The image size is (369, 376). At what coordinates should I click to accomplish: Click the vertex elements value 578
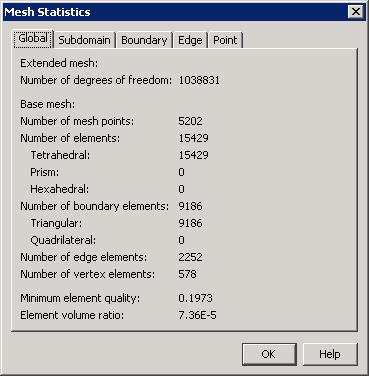coord(187,274)
